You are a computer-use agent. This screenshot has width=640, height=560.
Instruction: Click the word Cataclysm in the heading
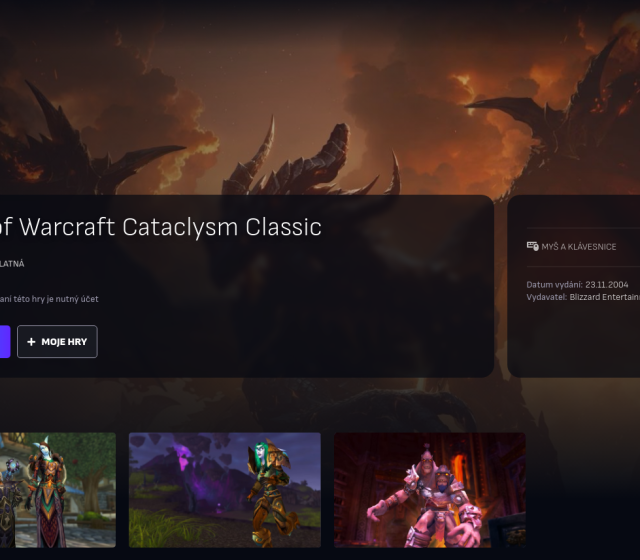180,227
